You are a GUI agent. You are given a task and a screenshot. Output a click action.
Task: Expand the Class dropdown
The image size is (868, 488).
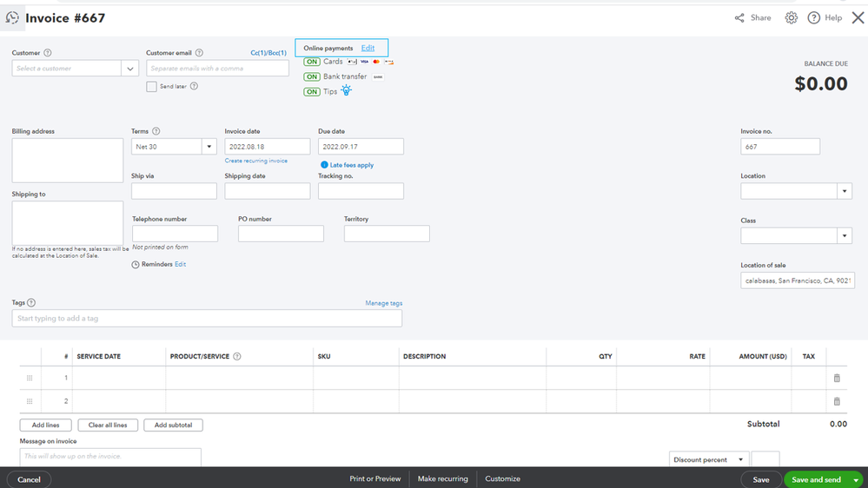click(845, 235)
